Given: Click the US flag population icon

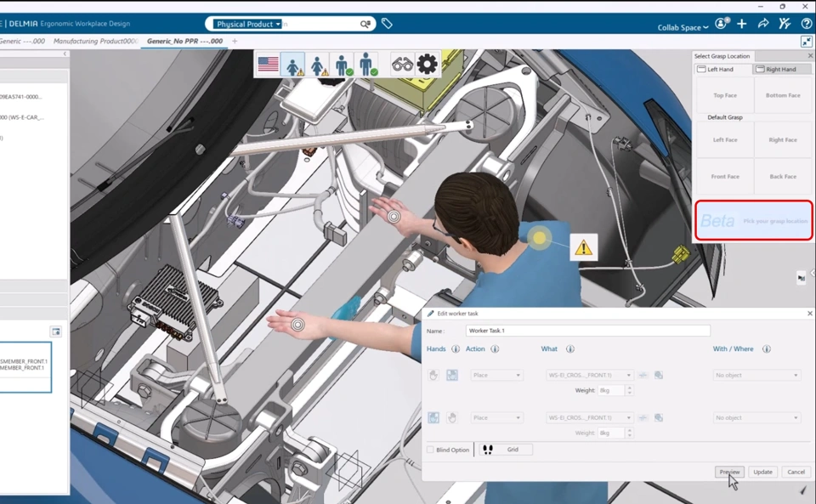Looking at the screenshot, I should click(x=268, y=65).
